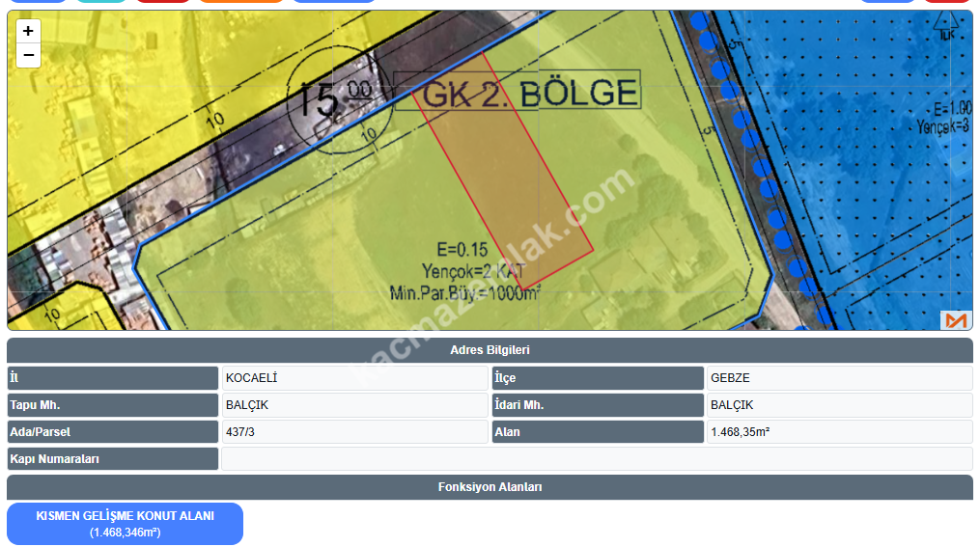Click the GEBZE district value field
This screenshot has width=980, height=547.
(838, 378)
